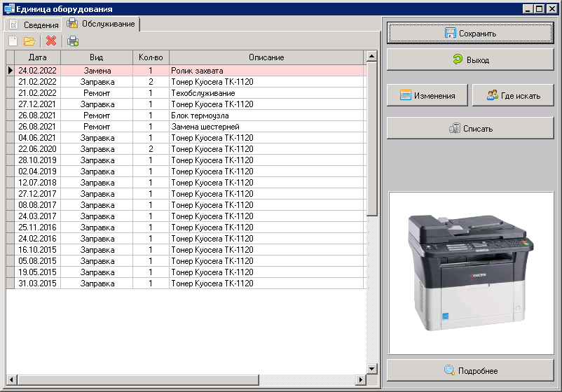Click the Ролик захвата description cell
The width and height of the screenshot is (562, 392).
266,71
